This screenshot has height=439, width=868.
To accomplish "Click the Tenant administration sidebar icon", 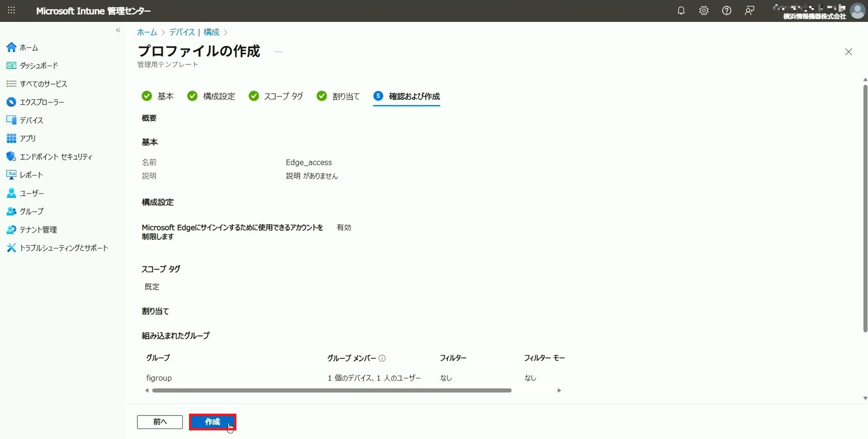I will coord(11,229).
